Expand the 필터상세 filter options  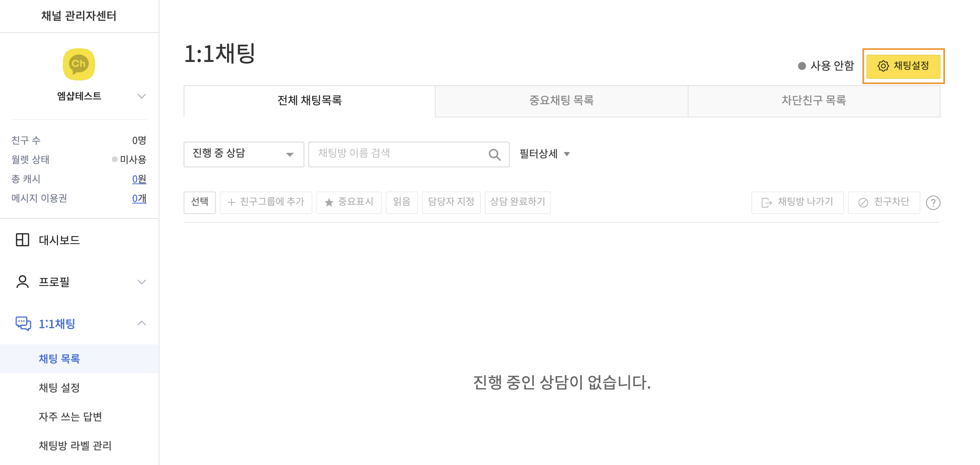pos(545,154)
